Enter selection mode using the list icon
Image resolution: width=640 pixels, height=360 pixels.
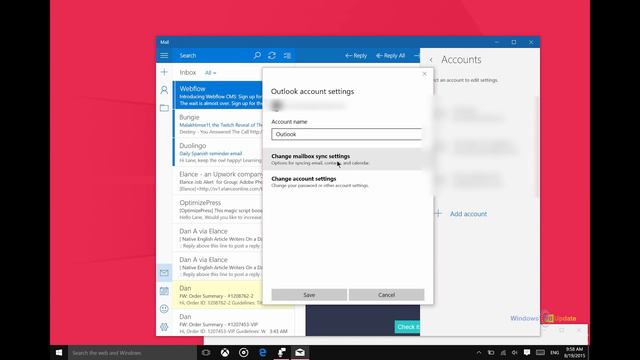tap(287, 56)
